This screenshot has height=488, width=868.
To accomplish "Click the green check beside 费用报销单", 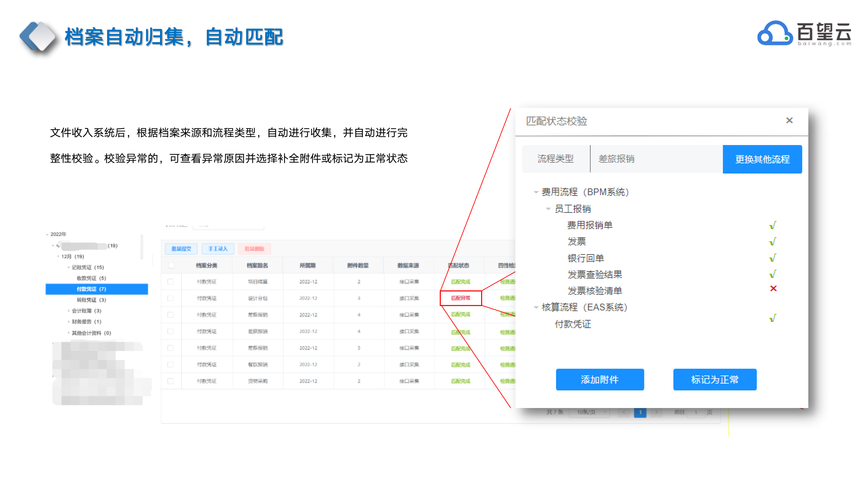I will click(772, 225).
